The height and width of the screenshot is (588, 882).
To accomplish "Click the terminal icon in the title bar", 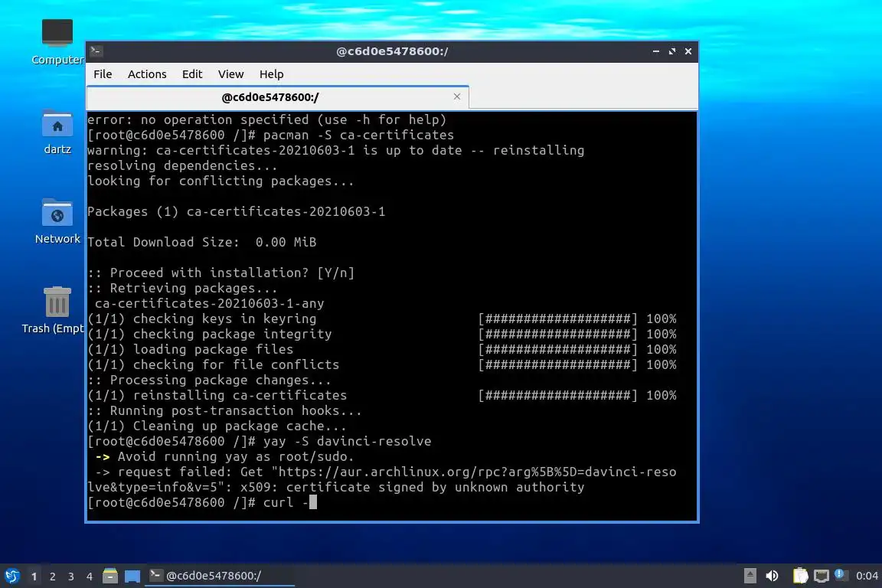I will point(96,51).
